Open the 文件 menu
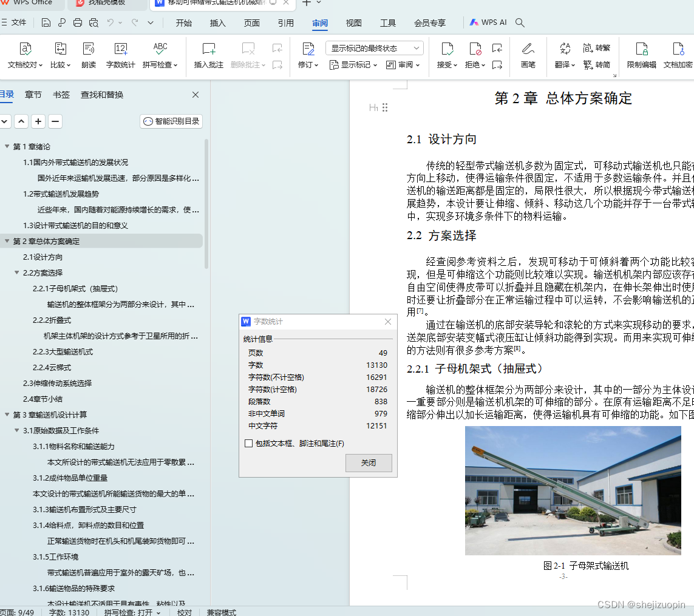The image size is (694, 616). [14, 22]
